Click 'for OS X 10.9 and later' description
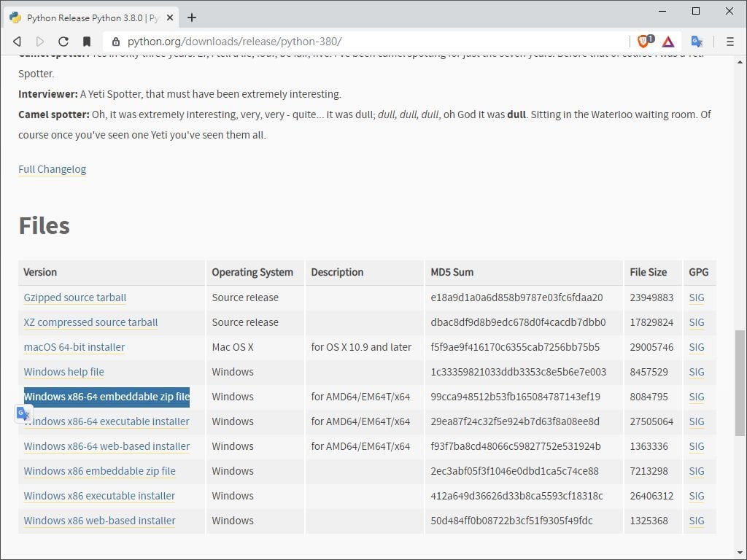This screenshot has height=560, width=747. tap(361, 347)
